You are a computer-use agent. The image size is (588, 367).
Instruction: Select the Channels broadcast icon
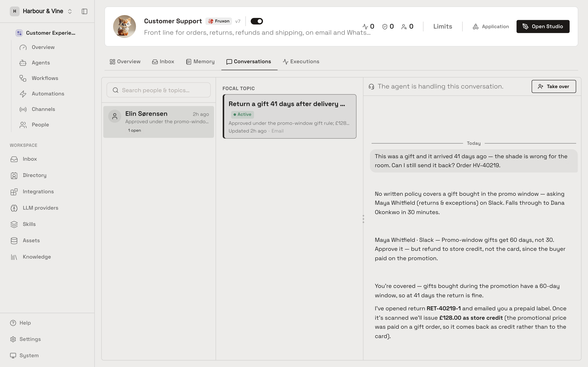click(23, 109)
